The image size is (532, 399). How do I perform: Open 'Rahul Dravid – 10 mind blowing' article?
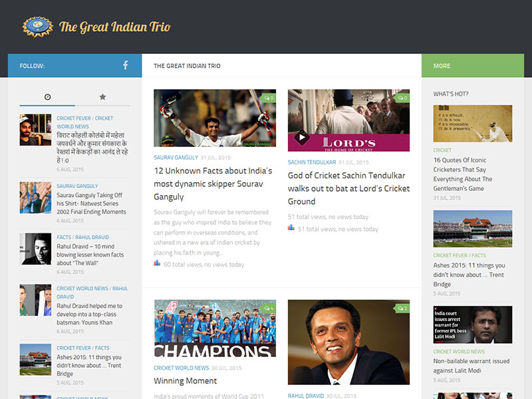click(90, 255)
